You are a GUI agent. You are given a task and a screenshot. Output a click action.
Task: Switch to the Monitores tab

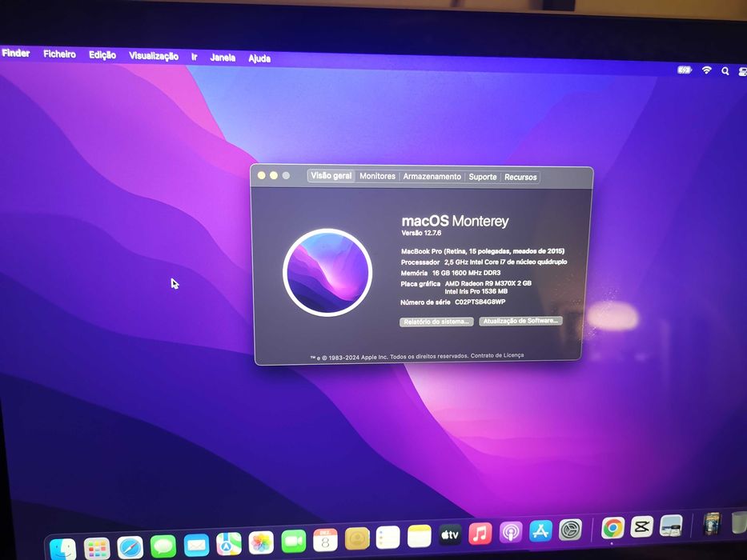click(377, 176)
